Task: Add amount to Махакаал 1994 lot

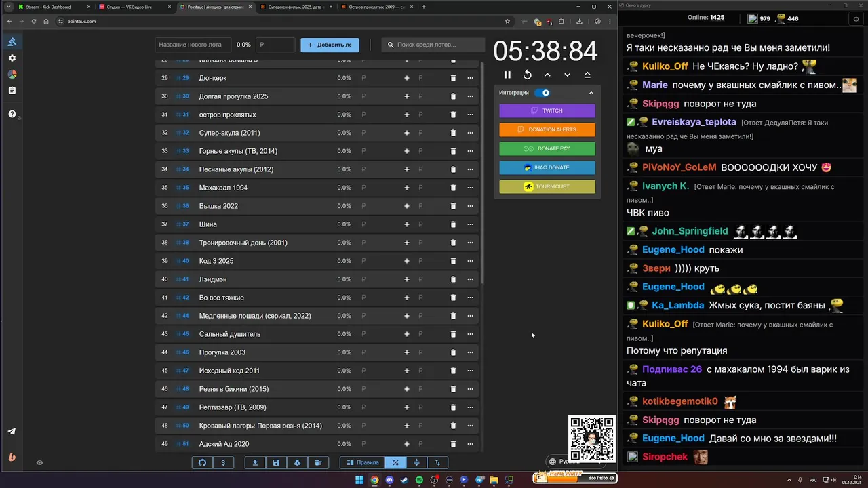Action: click(x=407, y=188)
